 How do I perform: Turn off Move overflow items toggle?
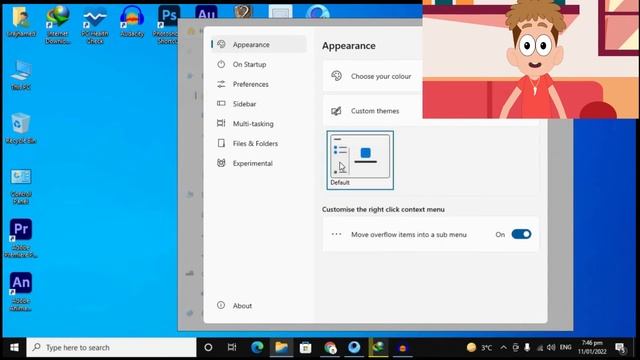click(521, 234)
